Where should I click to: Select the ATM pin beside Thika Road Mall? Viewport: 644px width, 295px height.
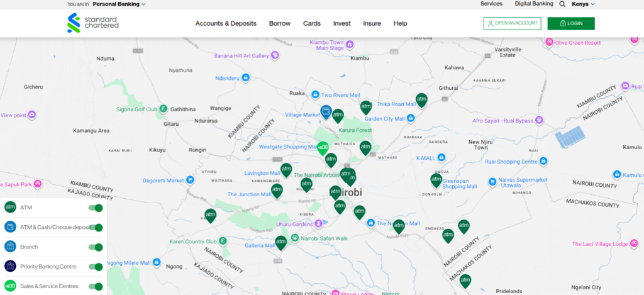click(x=421, y=99)
